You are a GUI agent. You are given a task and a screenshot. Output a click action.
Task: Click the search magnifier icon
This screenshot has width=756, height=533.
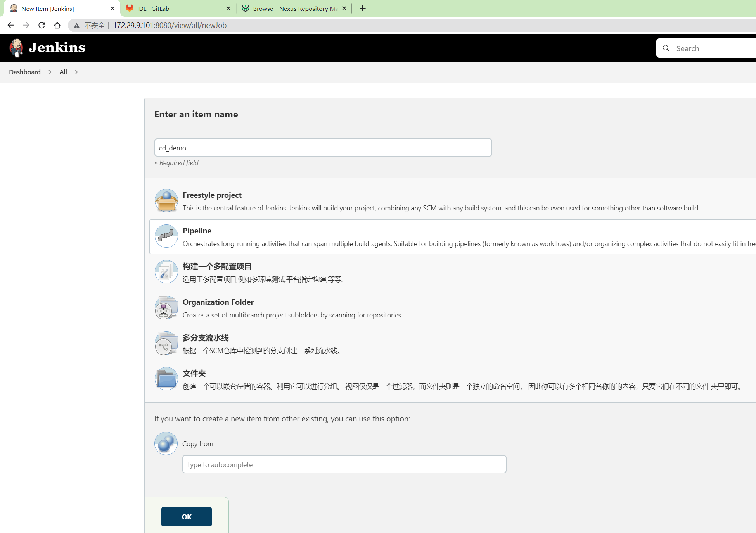pos(666,48)
